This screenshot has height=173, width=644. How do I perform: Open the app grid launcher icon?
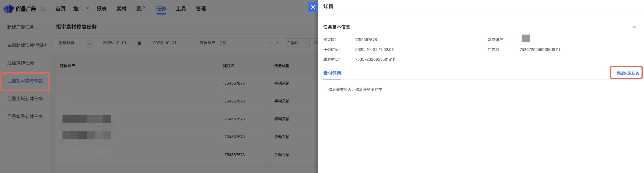pyautogui.click(x=43, y=9)
